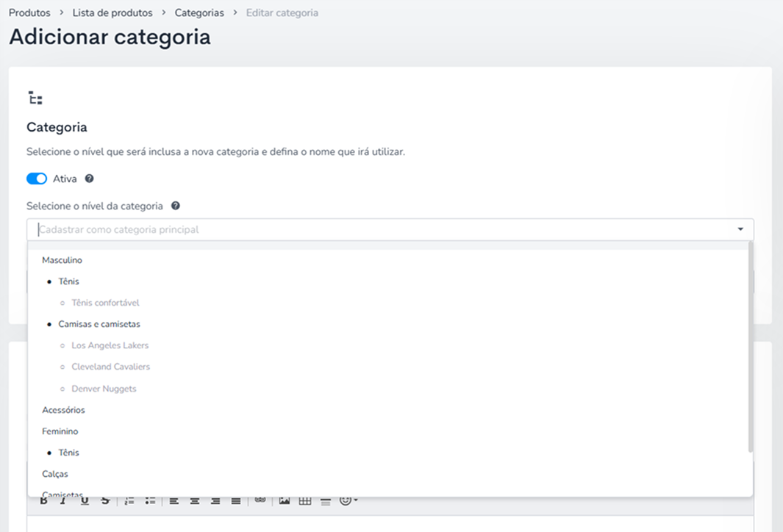Go to Categorias breadcrumb
This screenshot has width=783, height=532.
click(199, 13)
